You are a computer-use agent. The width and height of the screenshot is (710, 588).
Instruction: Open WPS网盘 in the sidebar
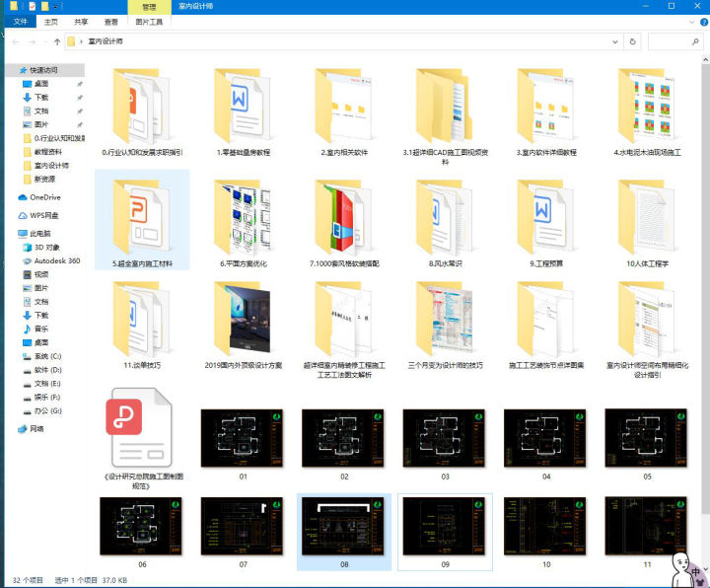pos(43,215)
